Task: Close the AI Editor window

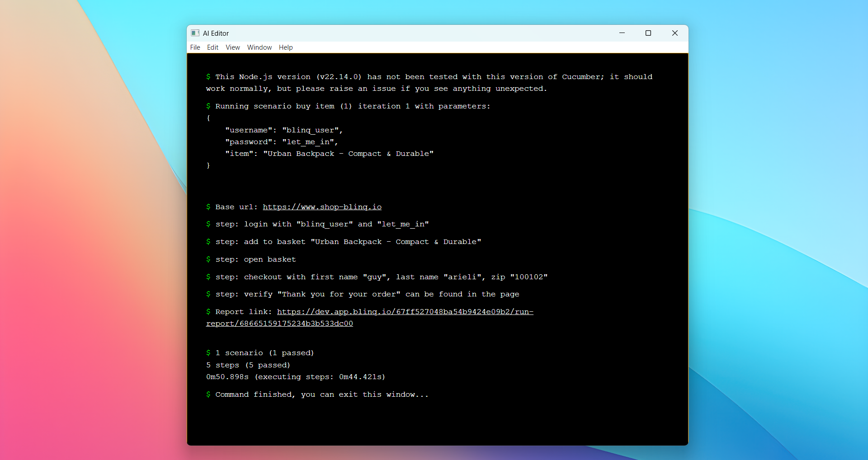Action: pos(675,33)
